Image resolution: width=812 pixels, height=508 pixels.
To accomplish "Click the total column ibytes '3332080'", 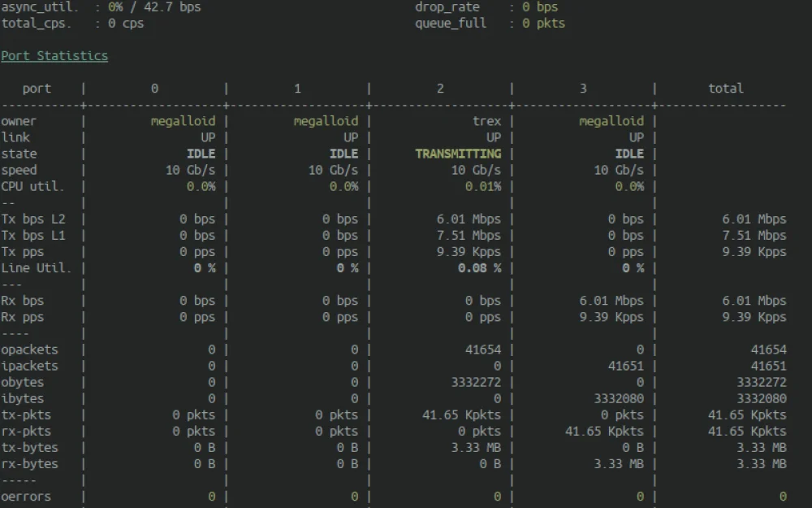I will coord(762,398).
